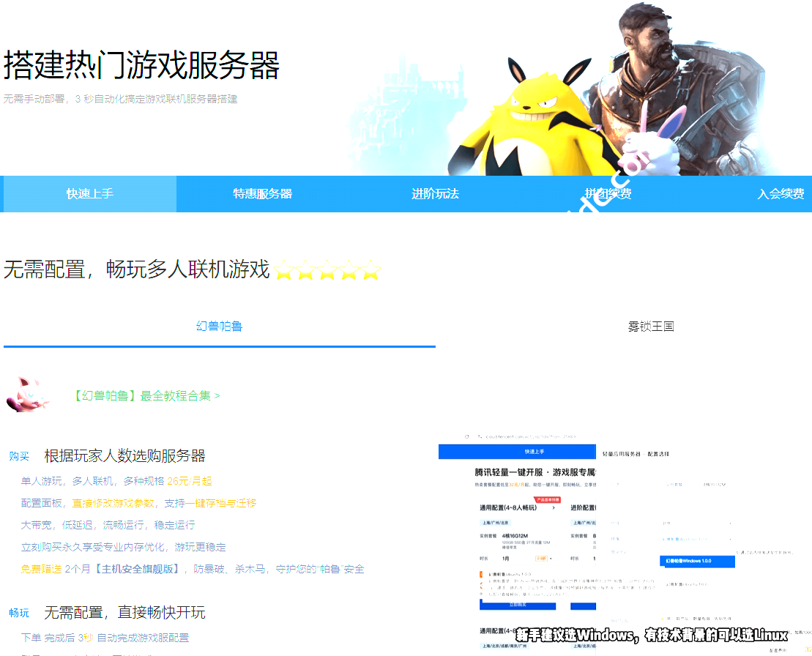Select the 上海/广州/北京 region tag on 通用配置 card
The image size is (812, 656).
click(496, 523)
